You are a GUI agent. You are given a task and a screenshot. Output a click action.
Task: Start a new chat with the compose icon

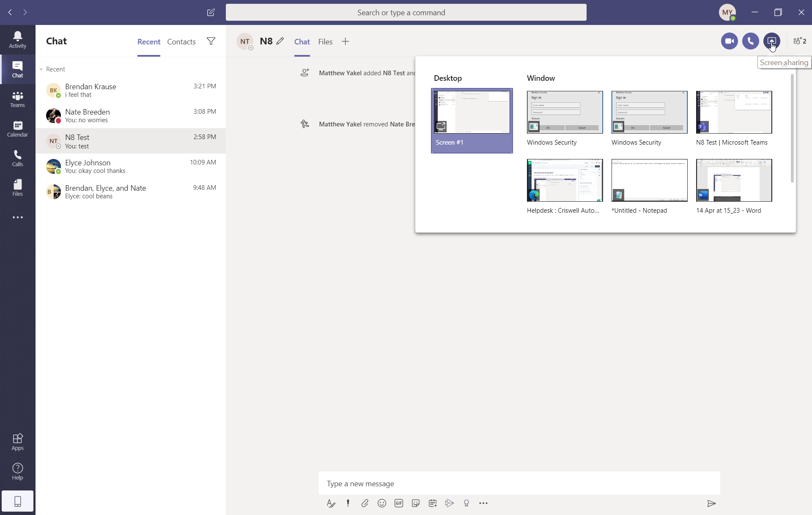(211, 12)
